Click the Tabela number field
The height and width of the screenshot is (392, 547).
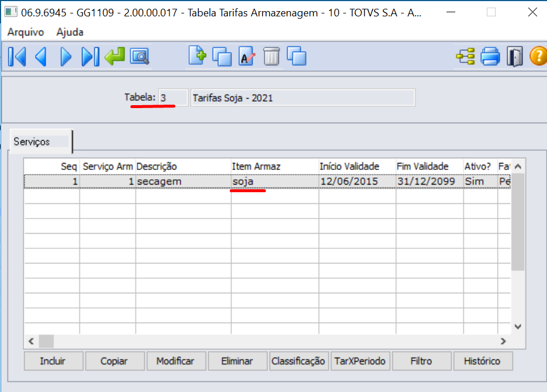[173, 98]
